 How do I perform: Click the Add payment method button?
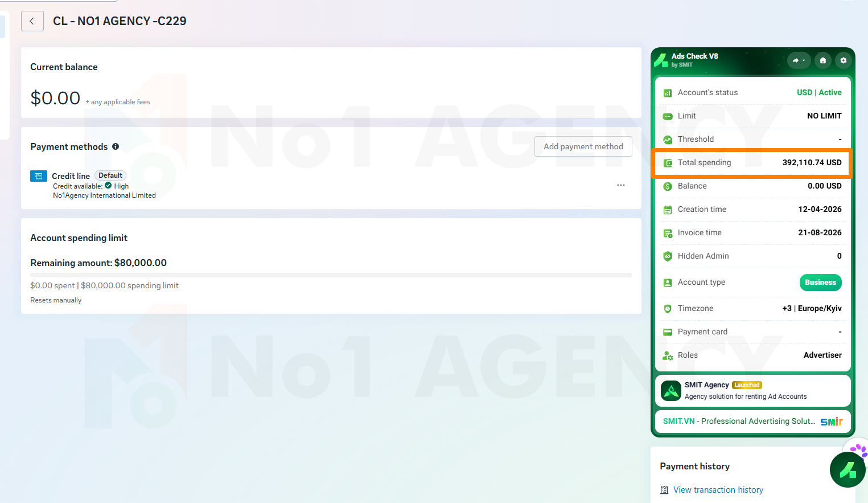click(x=583, y=146)
